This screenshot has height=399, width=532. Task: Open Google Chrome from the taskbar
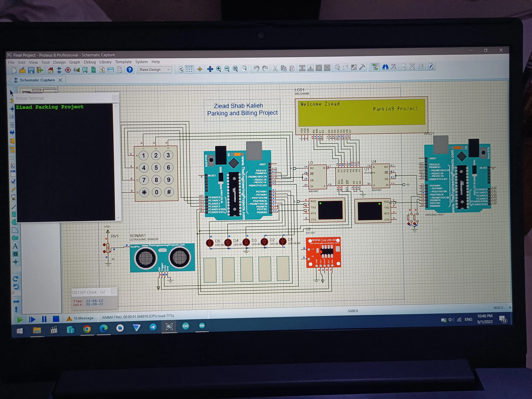point(87,329)
